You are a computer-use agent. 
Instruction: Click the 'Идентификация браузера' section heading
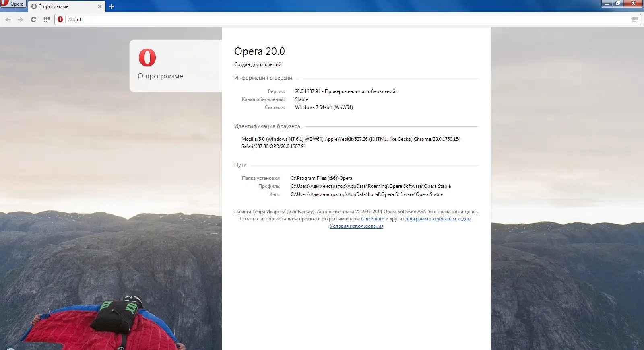pos(267,126)
